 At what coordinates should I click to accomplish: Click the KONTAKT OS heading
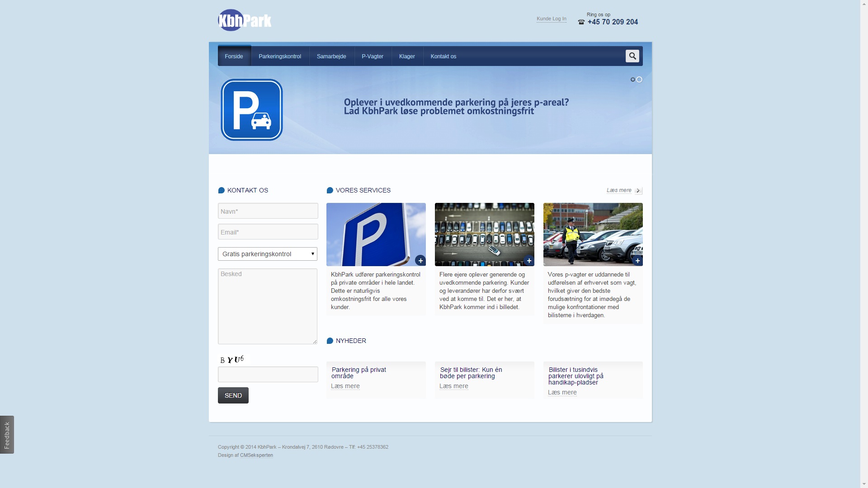pyautogui.click(x=248, y=191)
